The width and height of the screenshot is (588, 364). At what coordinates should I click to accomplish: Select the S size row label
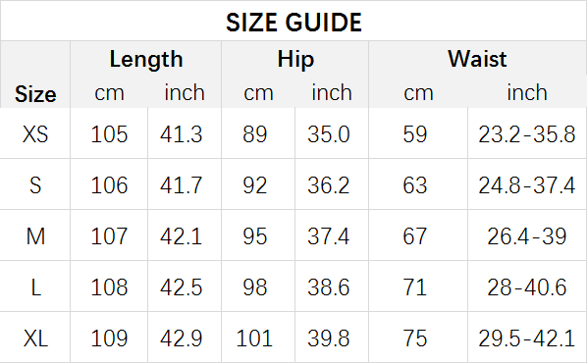(x=35, y=185)
